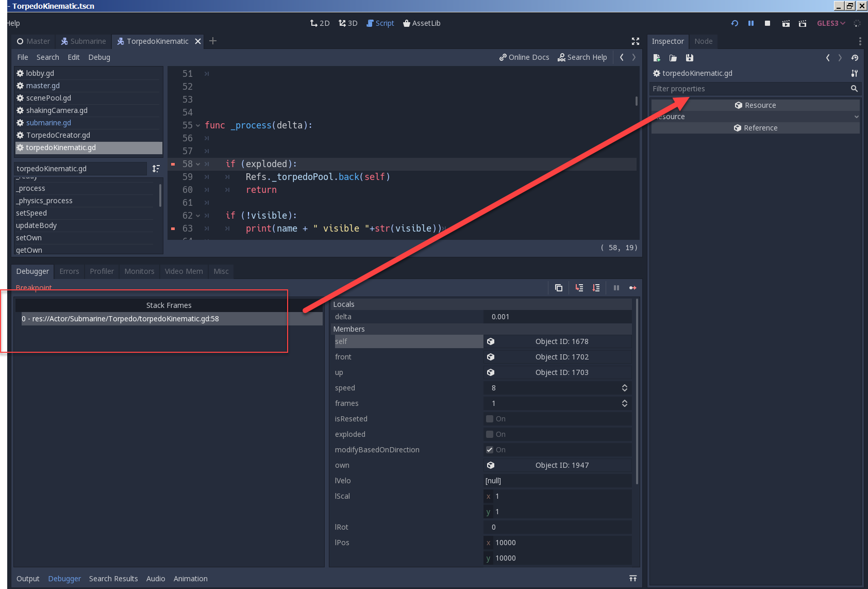Collapse the code fold on line 62
The image size is (868, 589).
click(198, 216)
